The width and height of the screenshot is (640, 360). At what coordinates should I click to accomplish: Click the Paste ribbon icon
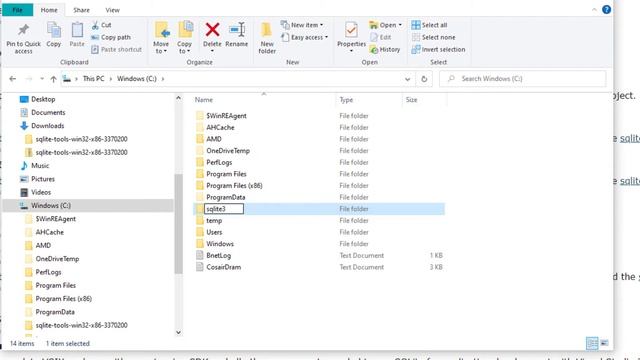pyautogui.click(x=77, y=30)
